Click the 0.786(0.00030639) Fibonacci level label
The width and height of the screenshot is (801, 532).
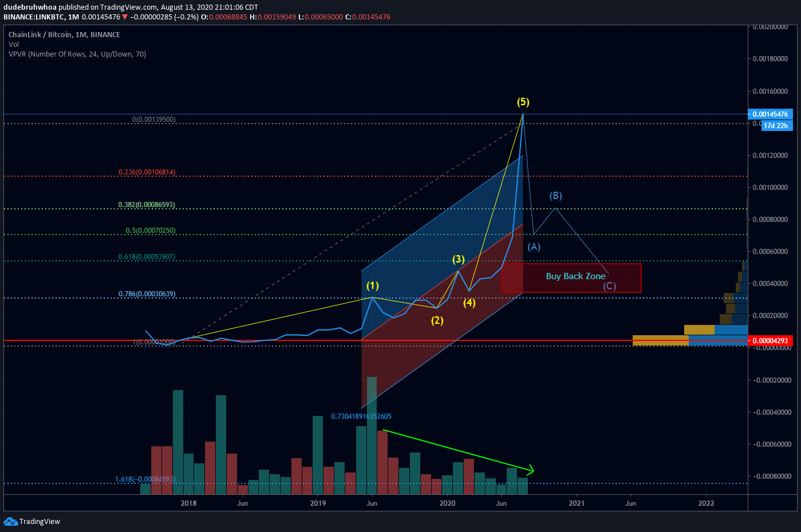(x=147, y=294)
